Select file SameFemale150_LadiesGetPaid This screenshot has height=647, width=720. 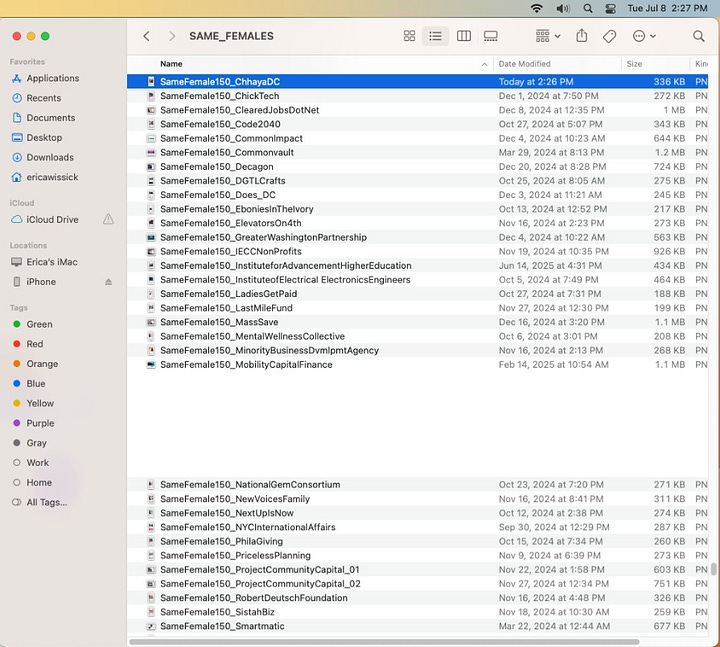[x=417, y=293]
